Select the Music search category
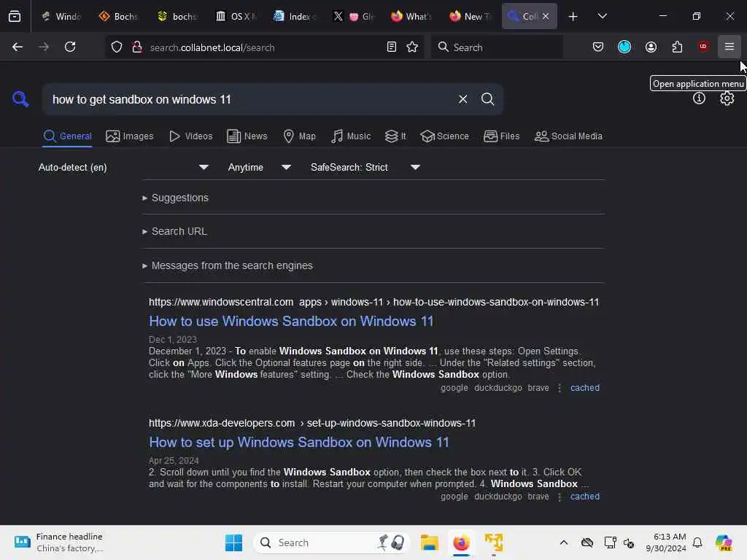The width and height of the screenshot is (747, 560). pos(351,136)
